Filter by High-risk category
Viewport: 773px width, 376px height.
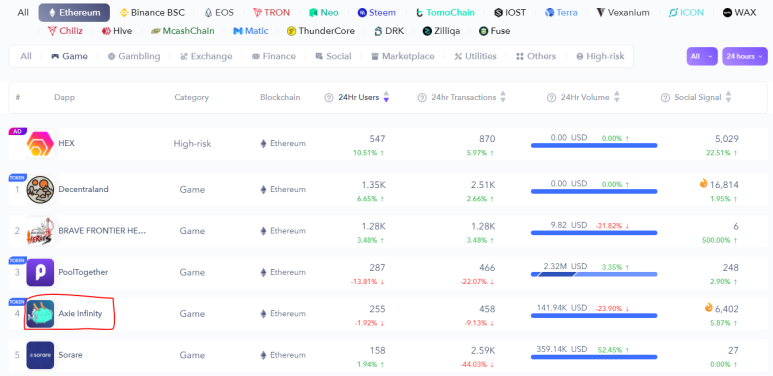[600, 57]
